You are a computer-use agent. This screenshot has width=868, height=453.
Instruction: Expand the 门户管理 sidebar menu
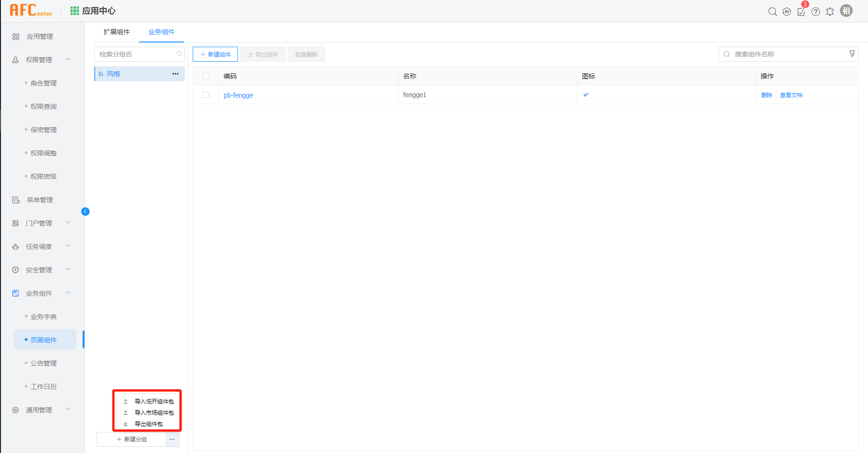click(x=68, y=223)
